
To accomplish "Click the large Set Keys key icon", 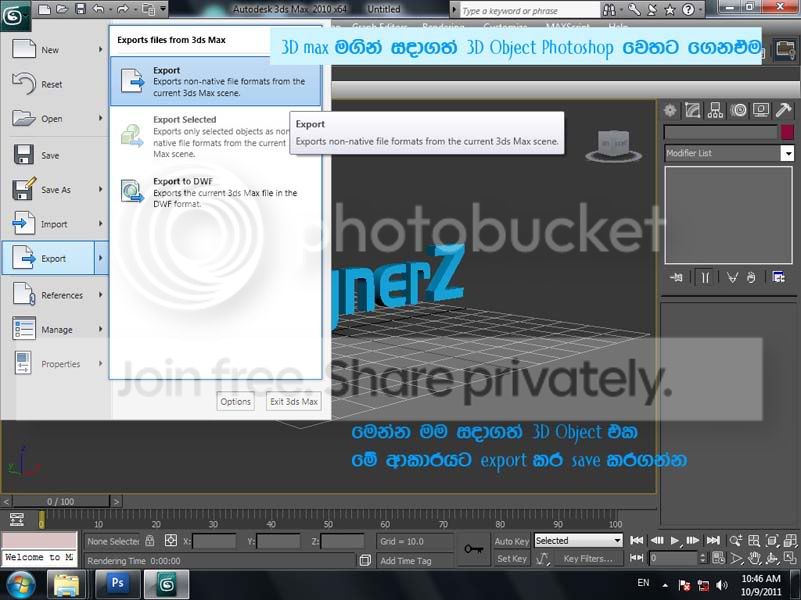I will click(x=474, y=549).
